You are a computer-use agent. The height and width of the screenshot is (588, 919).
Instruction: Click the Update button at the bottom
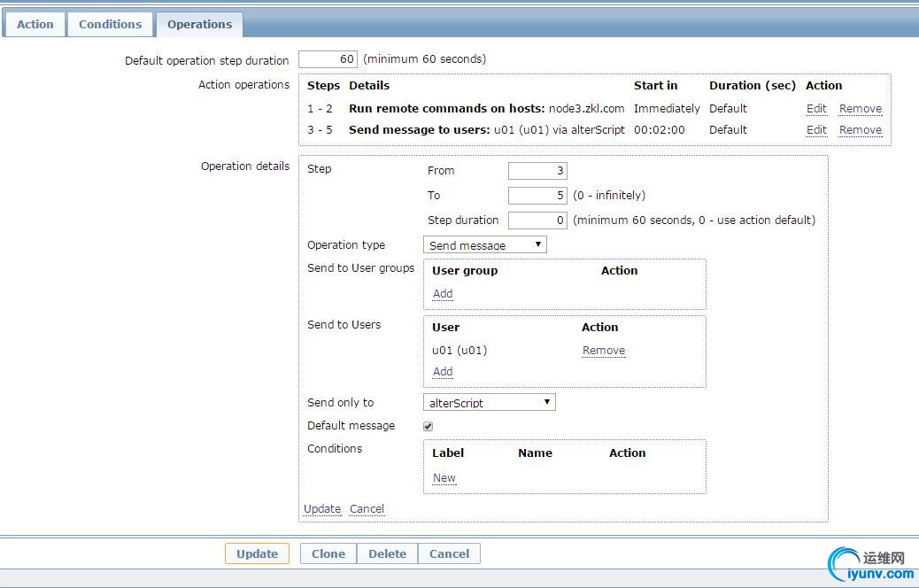[x=257, y=554]
